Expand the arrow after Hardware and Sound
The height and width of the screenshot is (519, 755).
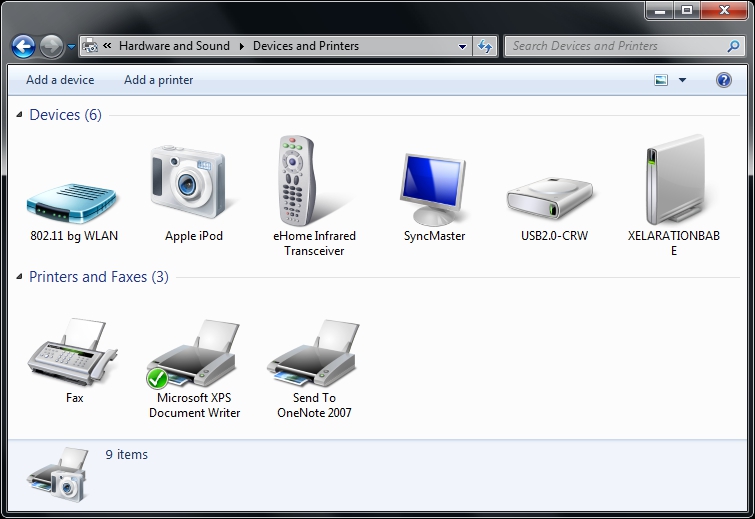[242, 46]
